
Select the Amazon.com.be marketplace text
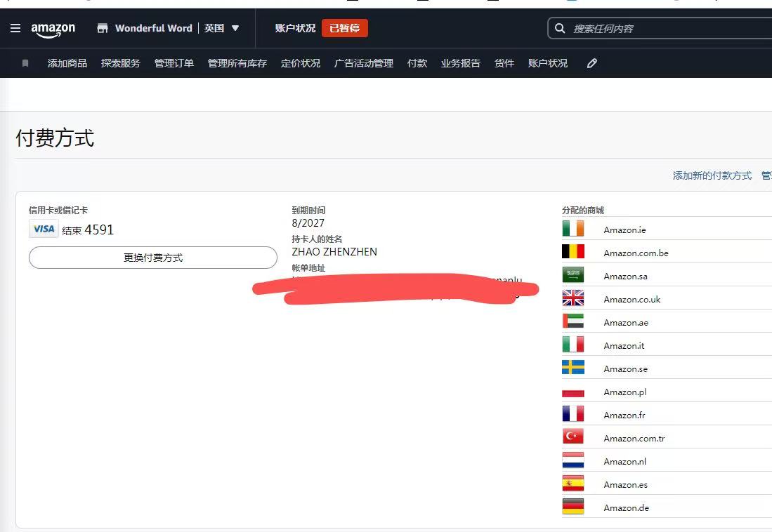pos(636,253)
